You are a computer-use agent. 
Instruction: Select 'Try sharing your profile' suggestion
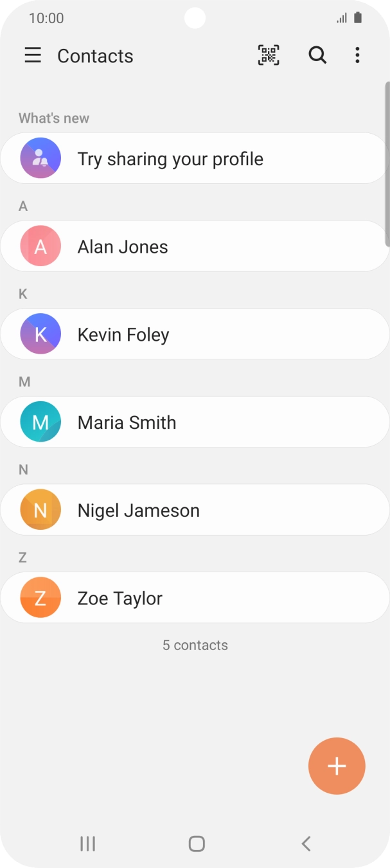point(170,159)
